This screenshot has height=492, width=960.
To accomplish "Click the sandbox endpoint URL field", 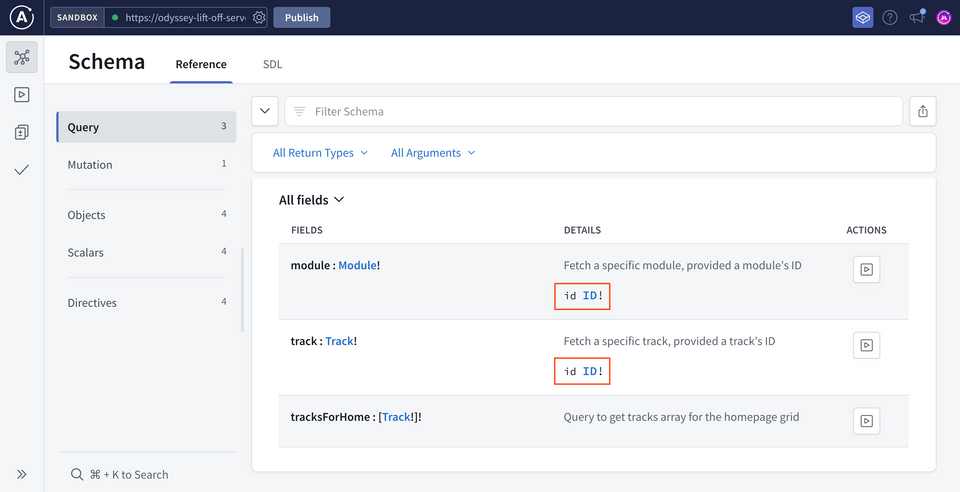I will coord(185,18).
